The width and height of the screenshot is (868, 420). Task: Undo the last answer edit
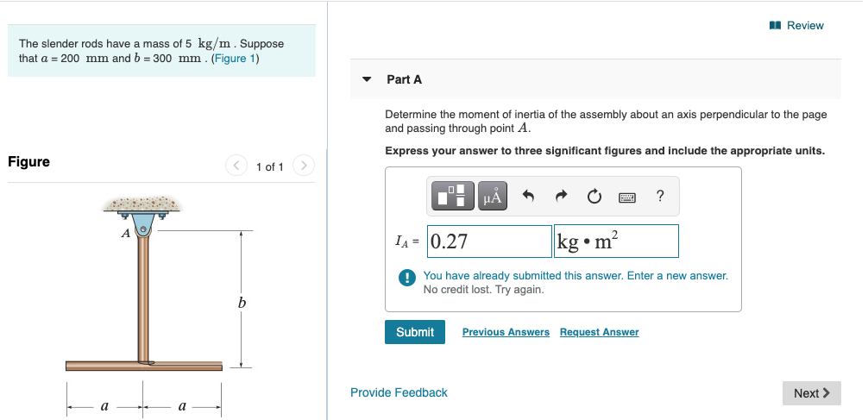click(528, 196)
